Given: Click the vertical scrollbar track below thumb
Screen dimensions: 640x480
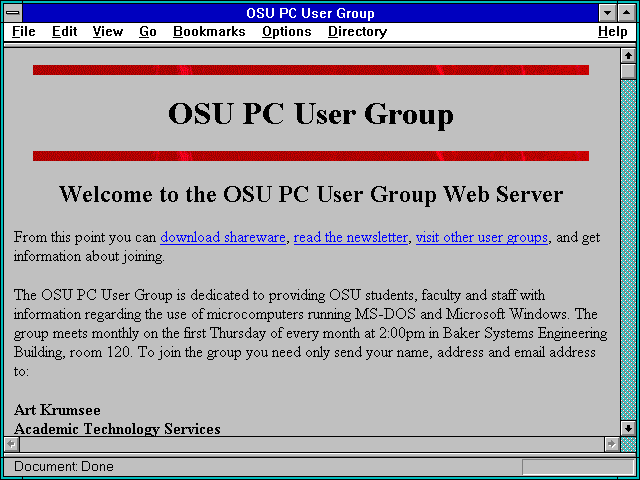Looking at the screenshot, I should [x=628, y=250].
